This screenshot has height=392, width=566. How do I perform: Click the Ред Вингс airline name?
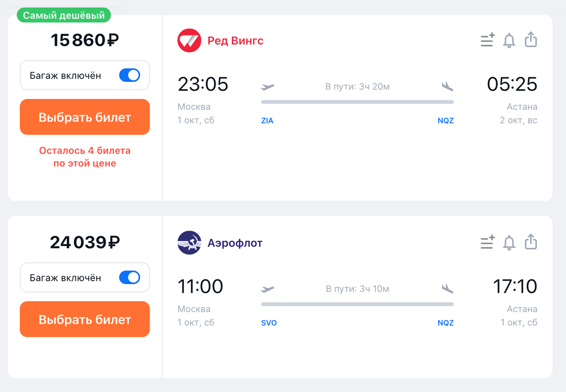point(235,41)
